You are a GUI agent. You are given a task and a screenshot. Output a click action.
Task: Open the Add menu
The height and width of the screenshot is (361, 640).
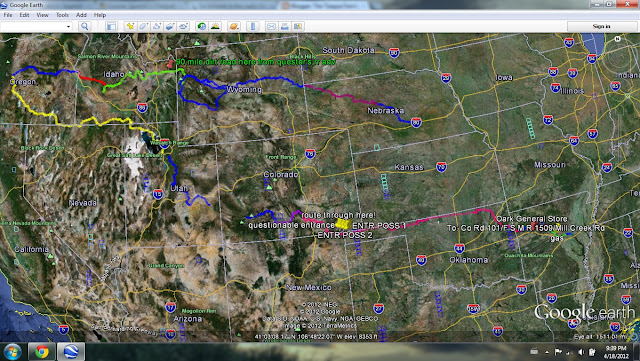click(x=81, y=15)
